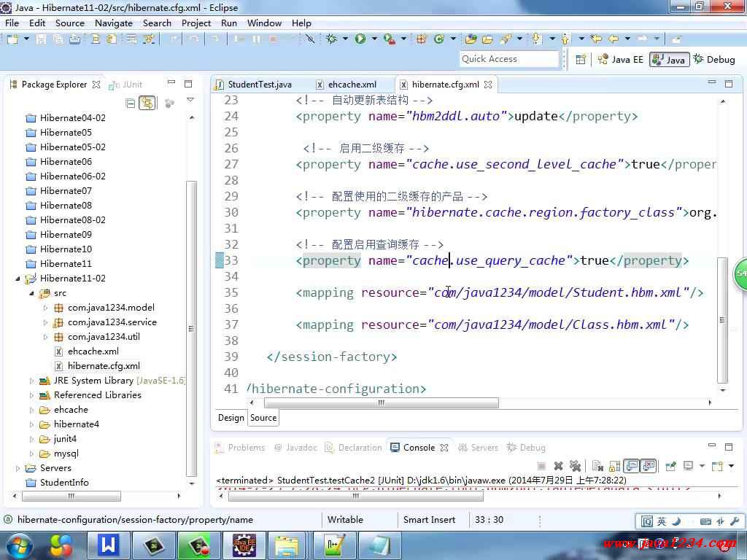Click the Word taskbar icon
The width and height of the screenshot is (747, 560).
coord(108,545)
